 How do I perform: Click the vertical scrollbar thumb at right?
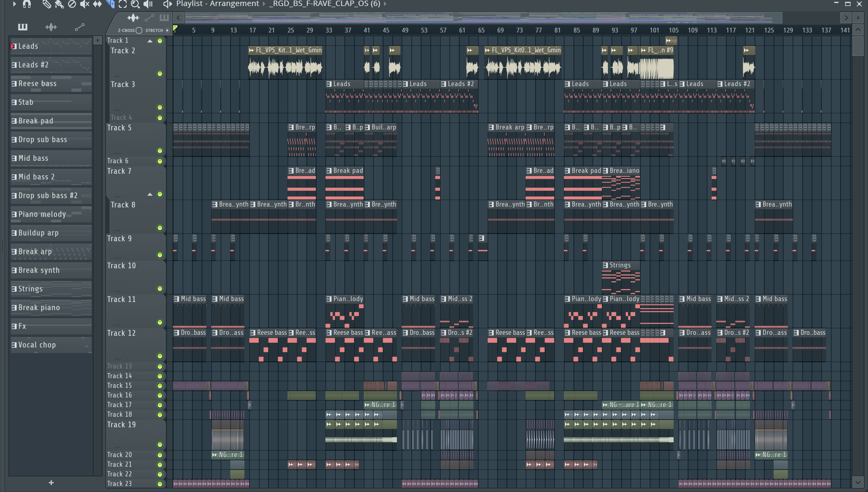click(x=858, y=46)
